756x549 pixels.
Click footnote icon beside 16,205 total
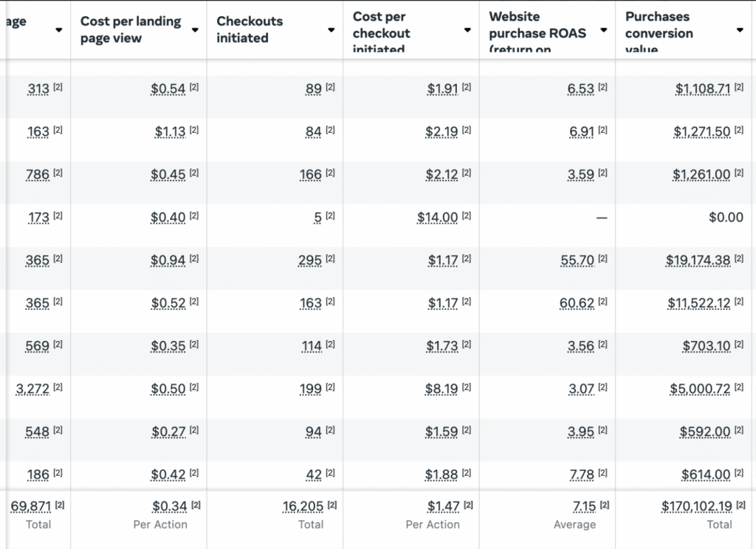point(332,505)
